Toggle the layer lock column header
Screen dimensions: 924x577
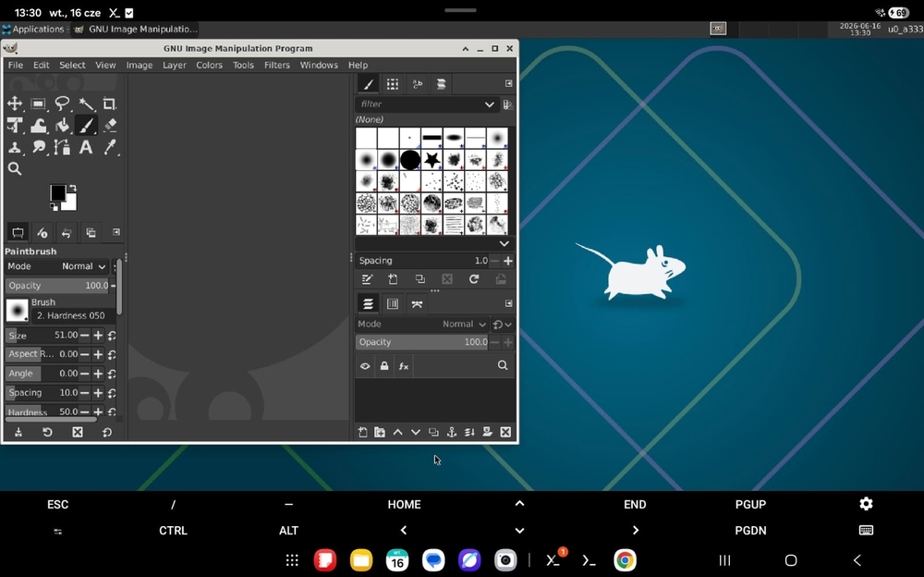tap(384, 366)
